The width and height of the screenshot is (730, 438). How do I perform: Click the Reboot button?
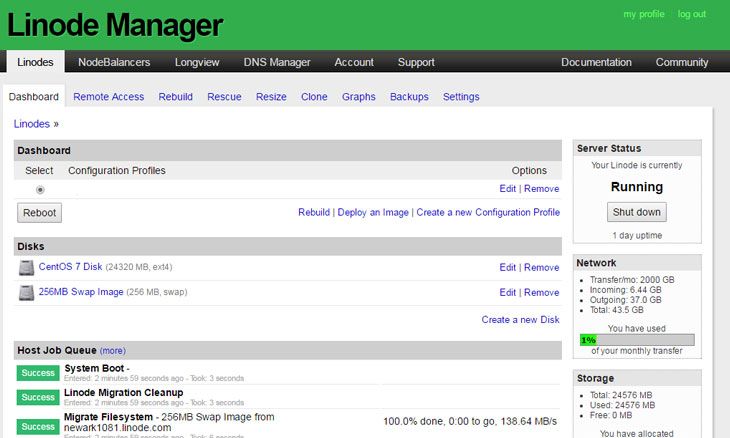pyautogui.click(x=40, y=213)
